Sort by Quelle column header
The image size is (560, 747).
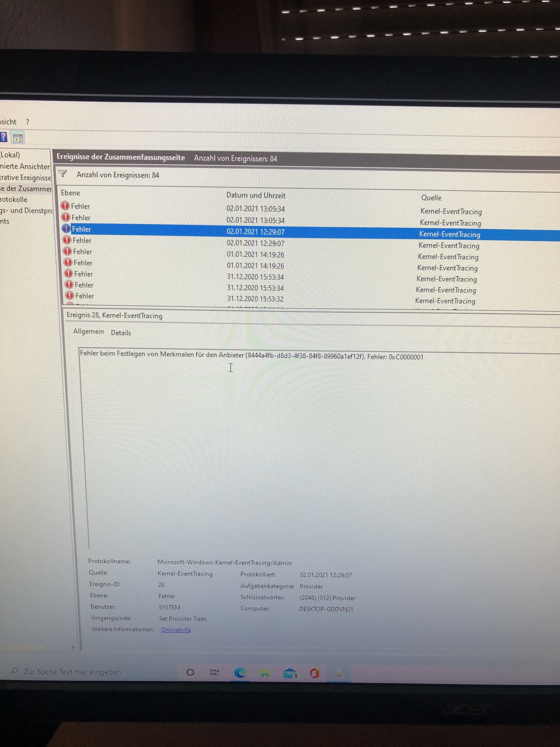coord(431,197)
